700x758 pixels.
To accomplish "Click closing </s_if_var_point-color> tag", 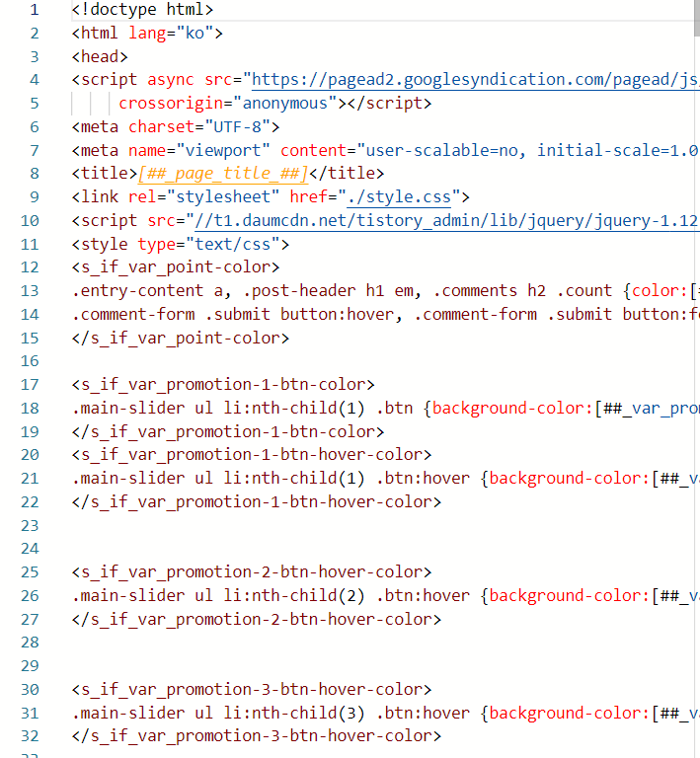I will pyautogui.click(x=181, y=339).
